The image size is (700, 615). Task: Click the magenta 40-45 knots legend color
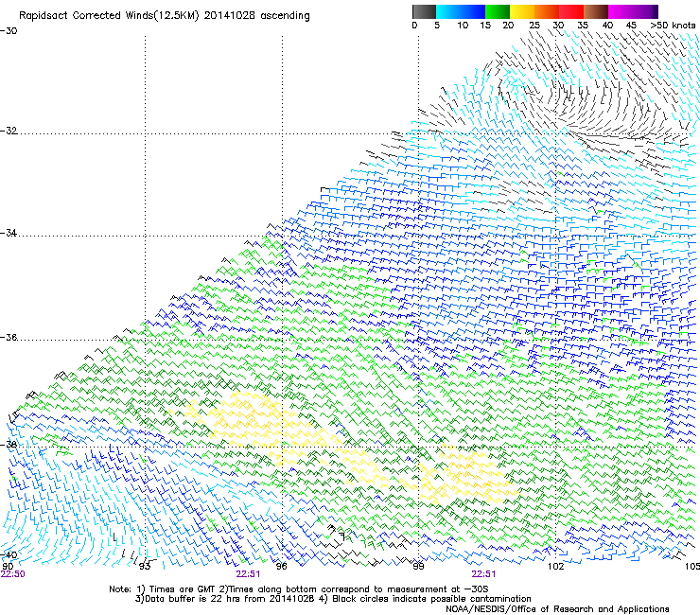pyautogui.click(x=621, y=11)
